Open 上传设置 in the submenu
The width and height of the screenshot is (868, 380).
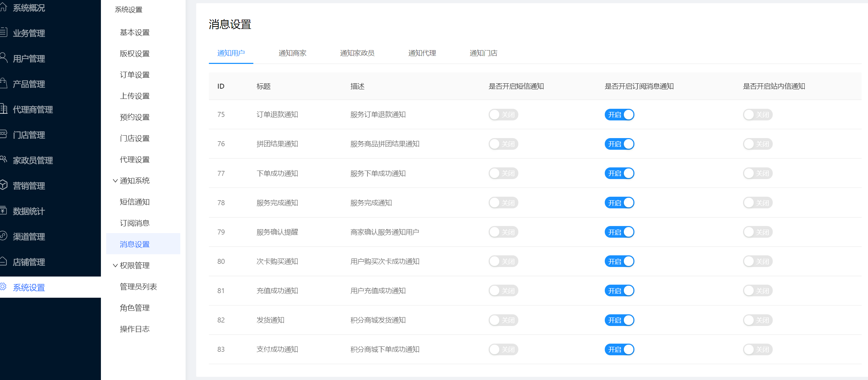pyautogui.click(x=134, y=96)
